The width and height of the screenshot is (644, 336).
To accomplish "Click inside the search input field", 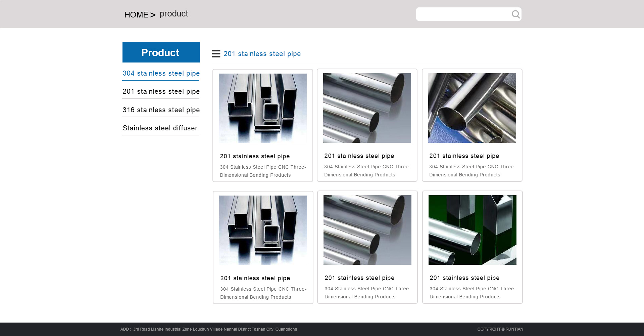I will point(462,14).
